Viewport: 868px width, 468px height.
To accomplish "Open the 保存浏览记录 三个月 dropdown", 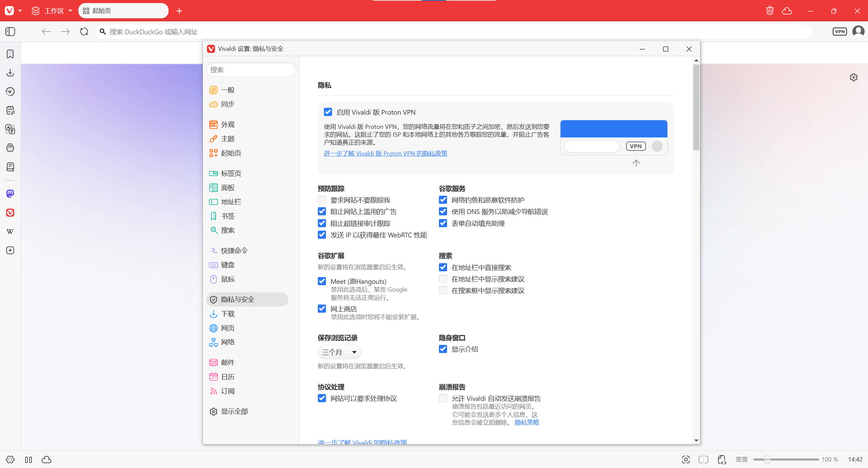I will (x=339, y=352).
